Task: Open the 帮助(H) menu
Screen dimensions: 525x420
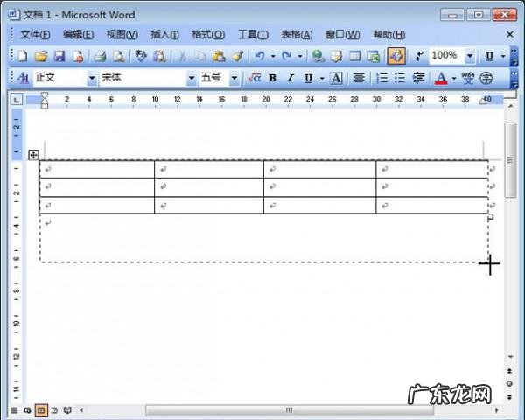Action: 389,34
